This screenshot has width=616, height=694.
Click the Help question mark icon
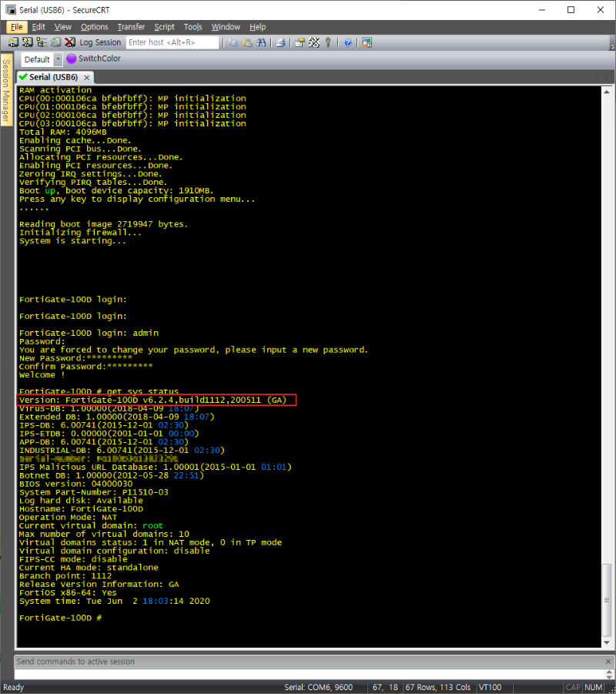tap(348, 42)
